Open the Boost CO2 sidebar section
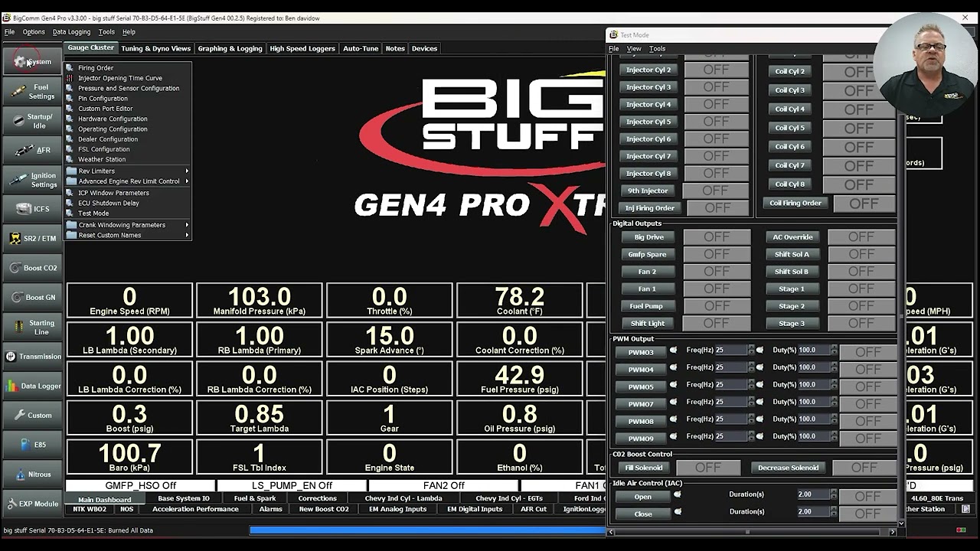The height and width of the screenshot is (551, 980). coord(32,268)
